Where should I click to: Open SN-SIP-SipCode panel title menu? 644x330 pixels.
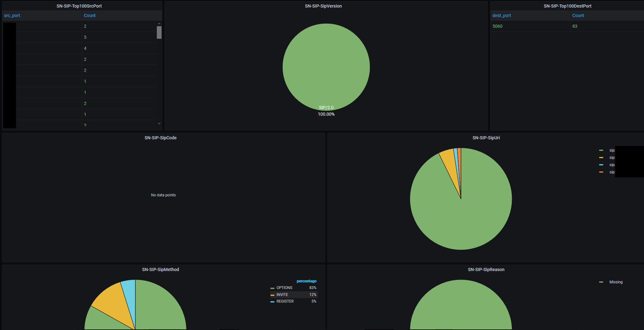point(160,138)
